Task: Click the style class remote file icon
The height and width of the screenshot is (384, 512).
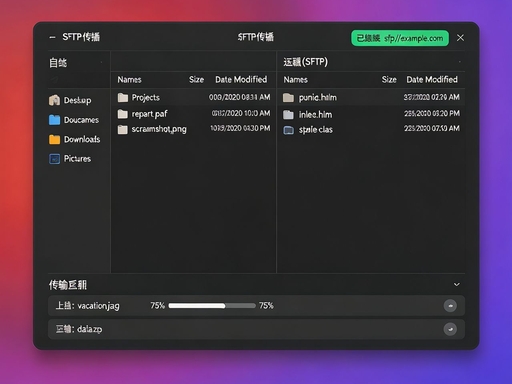Action: coord(288,130)
